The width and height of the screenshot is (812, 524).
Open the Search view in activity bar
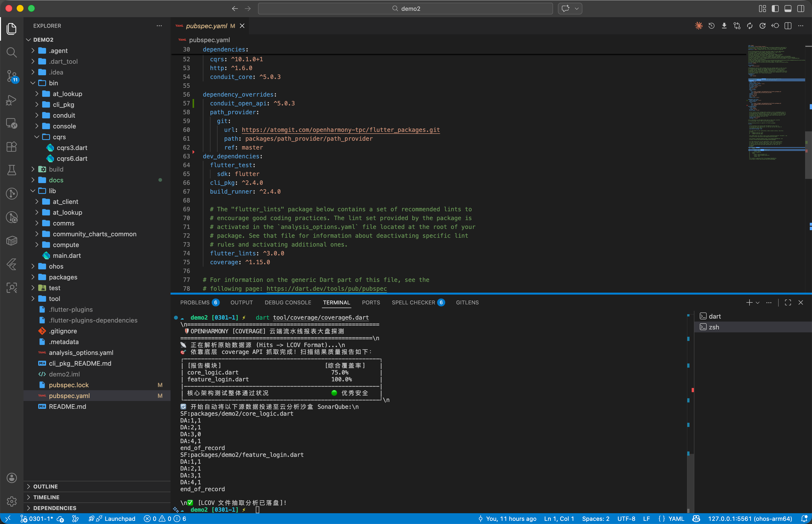(x=12, y=52)
